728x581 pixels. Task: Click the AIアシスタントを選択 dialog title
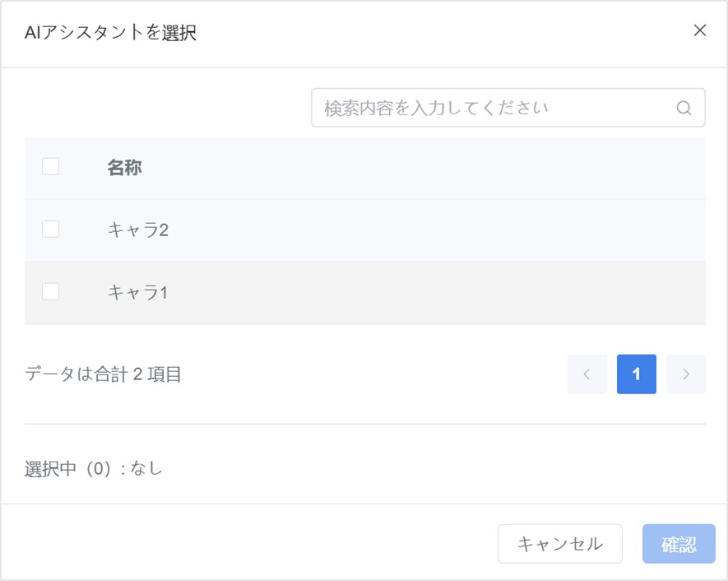[110, 33]
